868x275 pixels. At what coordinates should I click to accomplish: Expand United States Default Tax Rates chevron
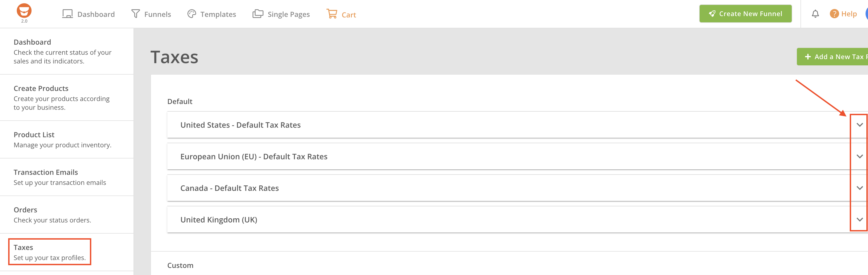[860, 125]
